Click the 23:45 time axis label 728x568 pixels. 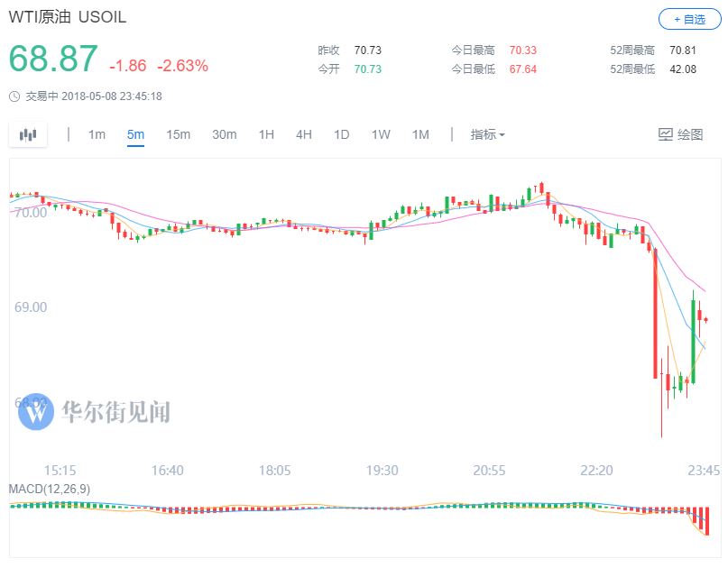(704, 471)
